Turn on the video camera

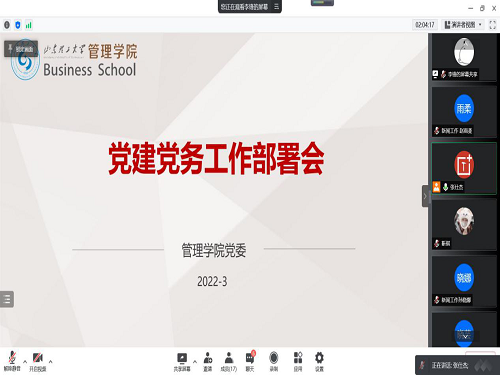(38, 361)
